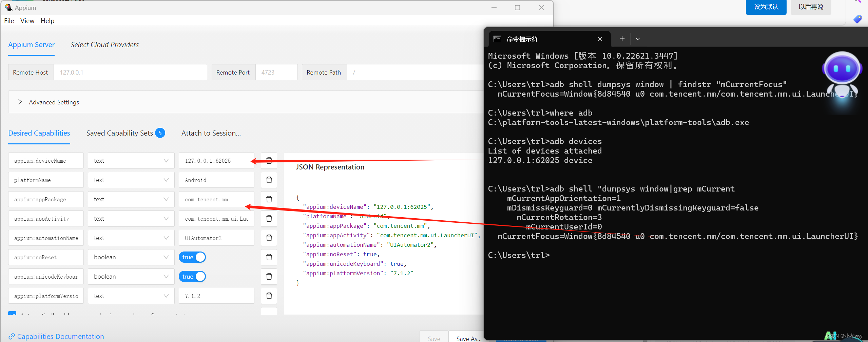This screenshot has width=868, height=342.
Task: Open boolean type dropdown for appium:unicodeKeyboard
Action: click(x=131, y=277)
